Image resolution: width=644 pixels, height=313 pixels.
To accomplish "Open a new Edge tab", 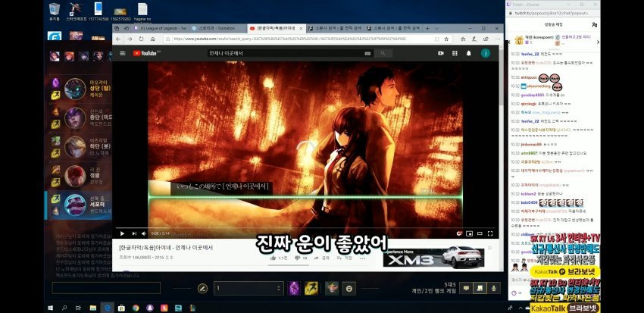I will click(427, 28).
